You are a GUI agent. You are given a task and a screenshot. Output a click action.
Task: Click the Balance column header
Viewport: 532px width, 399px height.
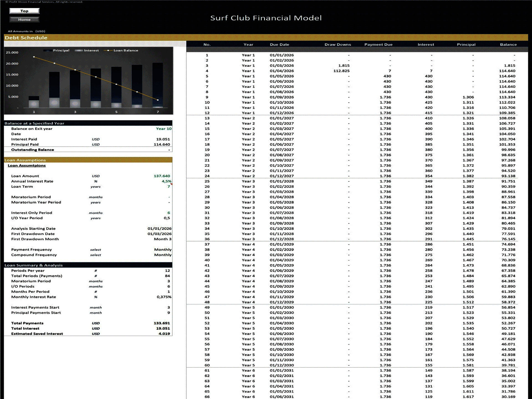(508, 45)
